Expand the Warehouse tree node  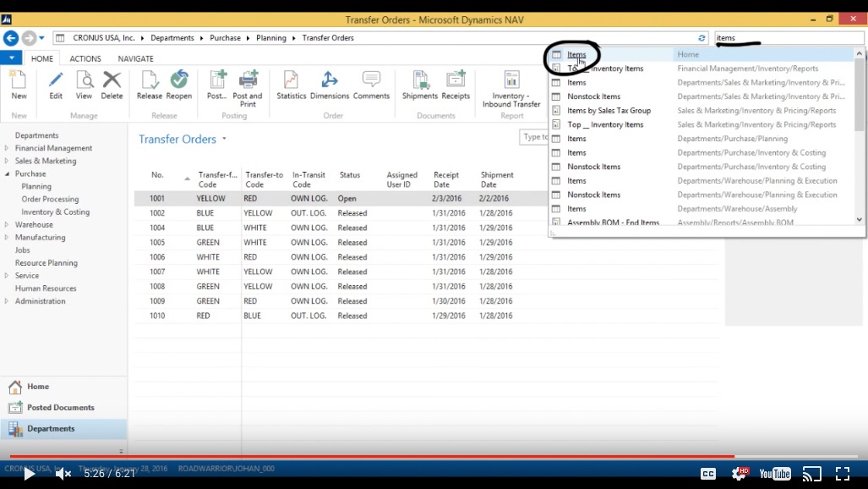(x=7, y=224)
